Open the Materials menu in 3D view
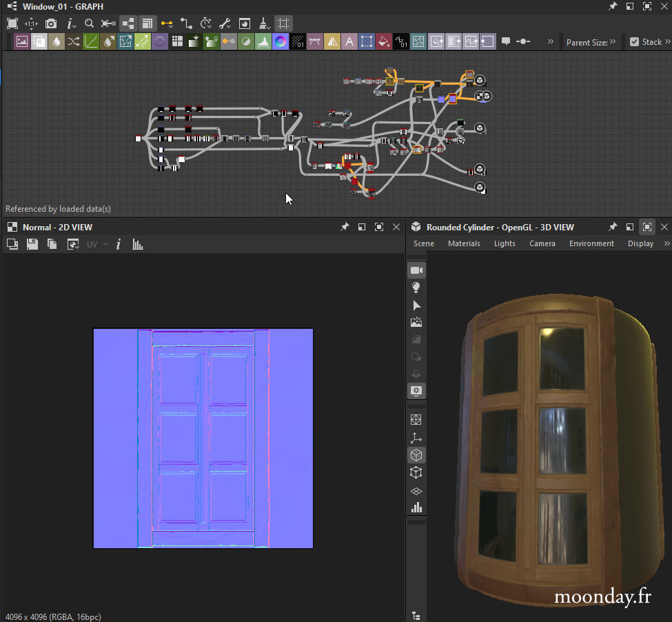The width and height of the screenshot is (672, 622). tap(464, 243)
